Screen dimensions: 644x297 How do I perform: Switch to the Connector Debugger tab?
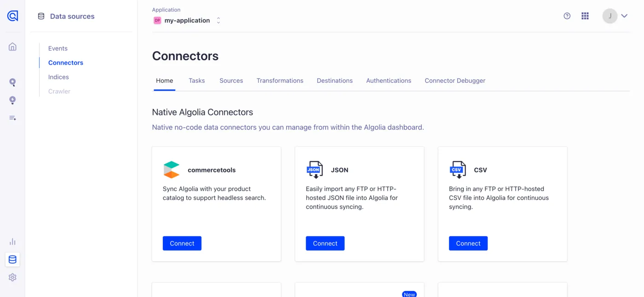455,80
